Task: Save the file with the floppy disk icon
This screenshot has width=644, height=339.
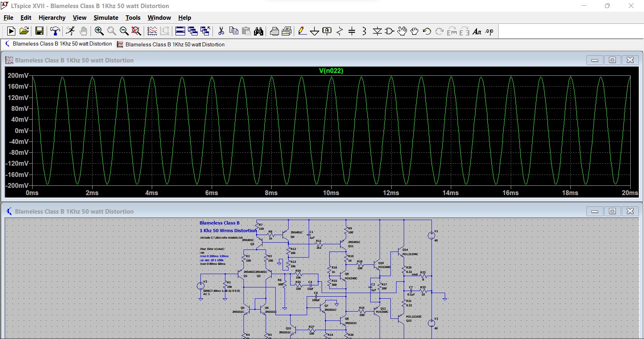Action: (39, 31)
